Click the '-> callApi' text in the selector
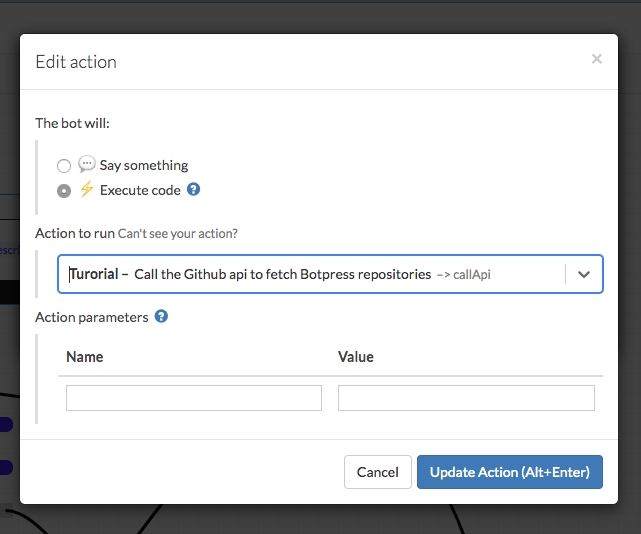This screenshot has height=534, width=641. click(464, 274)
